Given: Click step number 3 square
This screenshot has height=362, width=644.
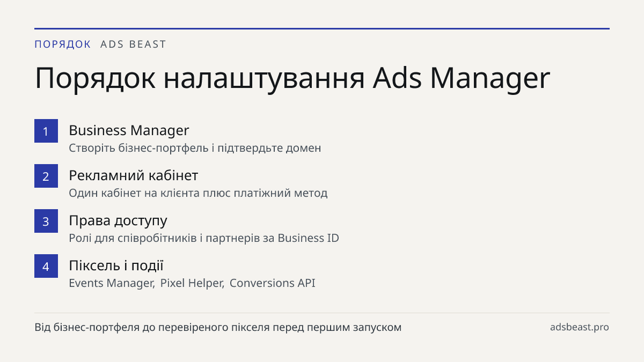Looking at the screenshot, I should point(46,221).
